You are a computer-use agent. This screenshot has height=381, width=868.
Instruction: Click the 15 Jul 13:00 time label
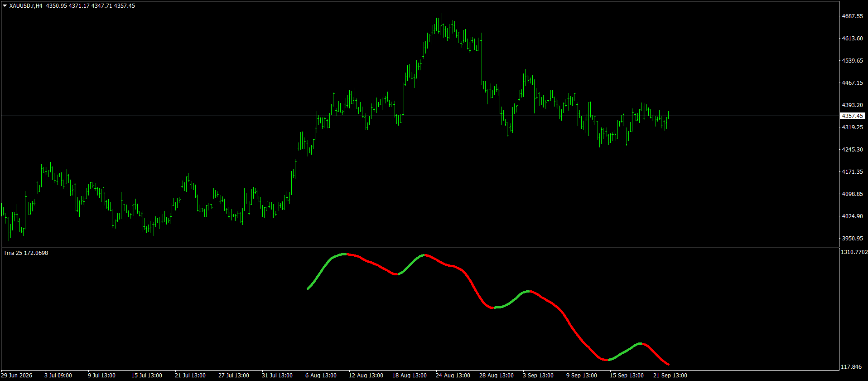tap(147, 376)
